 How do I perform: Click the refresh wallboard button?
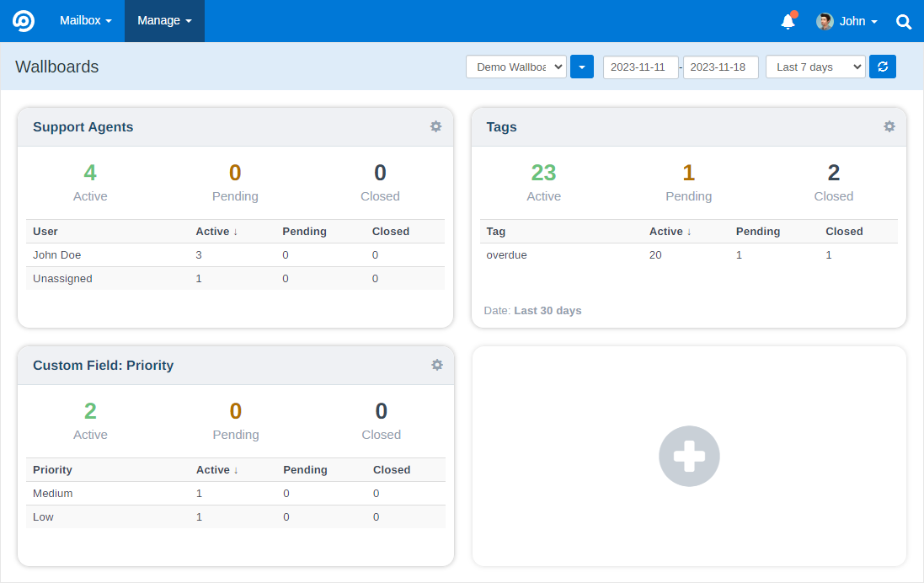tap(883, 67)
